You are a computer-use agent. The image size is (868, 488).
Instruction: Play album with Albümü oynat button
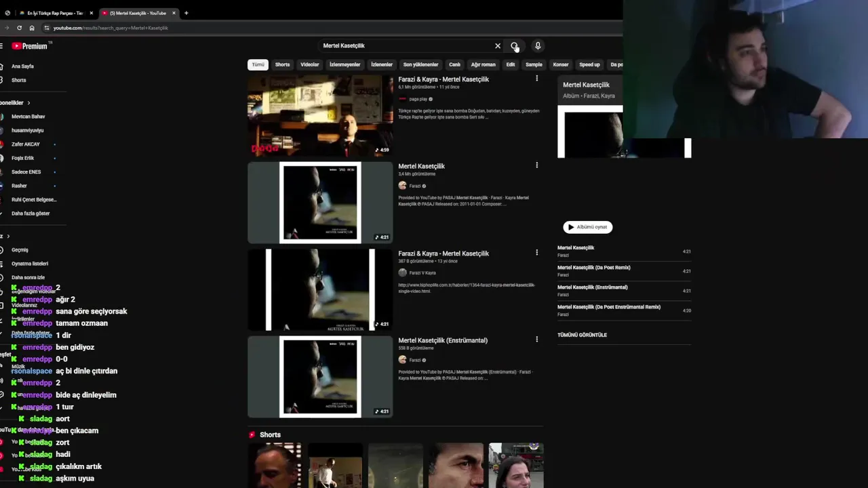pos(588,227)
